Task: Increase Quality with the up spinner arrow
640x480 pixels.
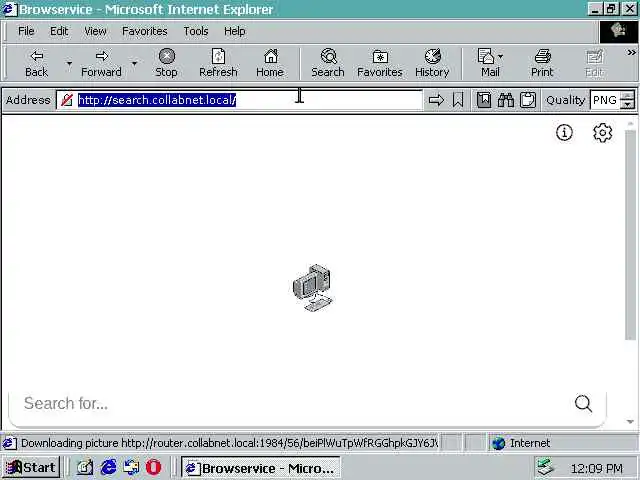Action: pos(627,96)
